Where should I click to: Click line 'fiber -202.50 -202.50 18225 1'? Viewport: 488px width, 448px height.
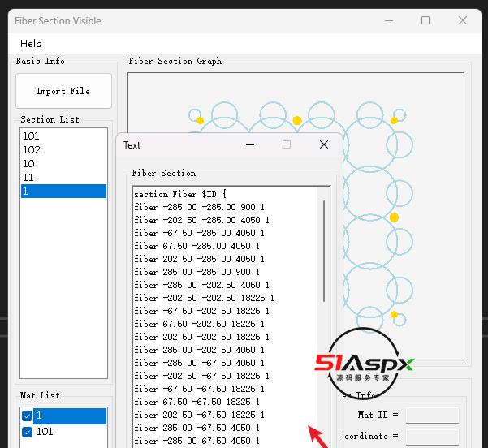pyautogui.click(x=204, y=298)
